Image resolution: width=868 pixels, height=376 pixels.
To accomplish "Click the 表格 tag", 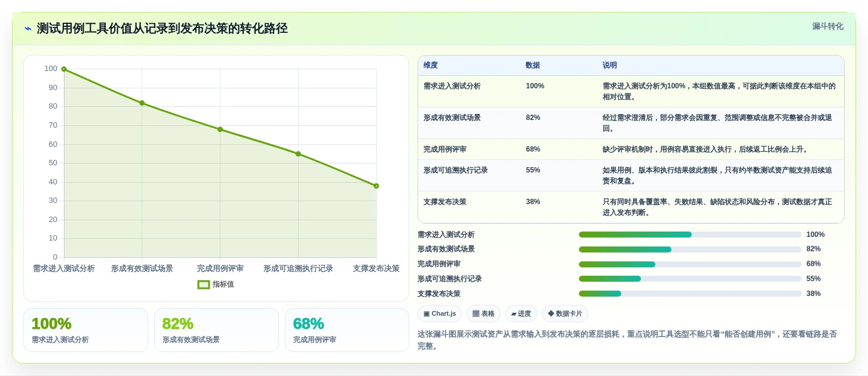I will 483,314.
